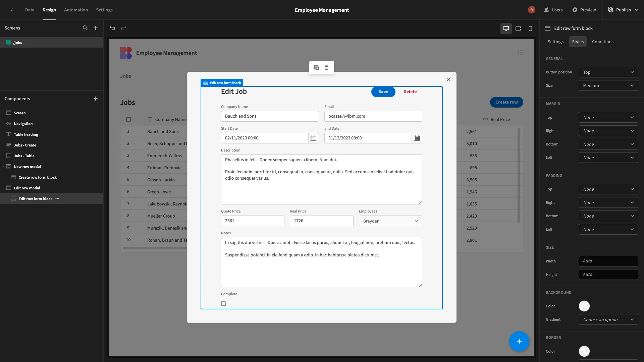The height and width of the screenshot is (362, 644).
Task: Open options for Edit row form block
Action: click(x=57, y=199)
